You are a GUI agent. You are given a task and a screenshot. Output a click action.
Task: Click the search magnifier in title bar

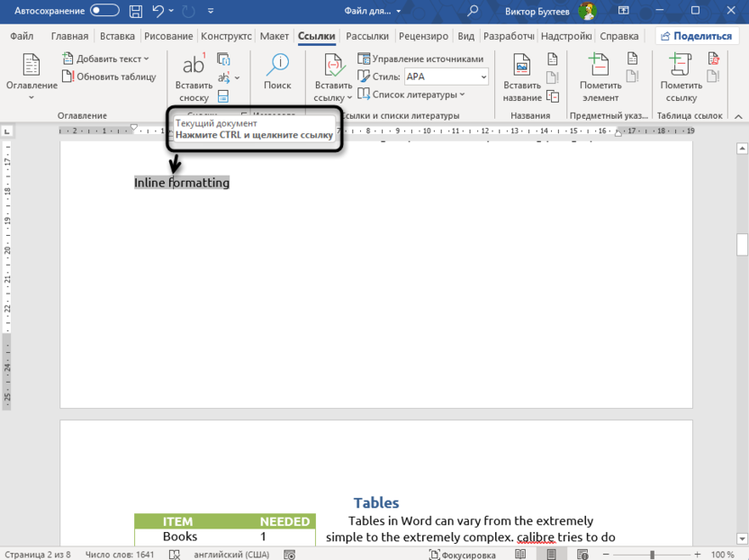[x=473, y=11]
